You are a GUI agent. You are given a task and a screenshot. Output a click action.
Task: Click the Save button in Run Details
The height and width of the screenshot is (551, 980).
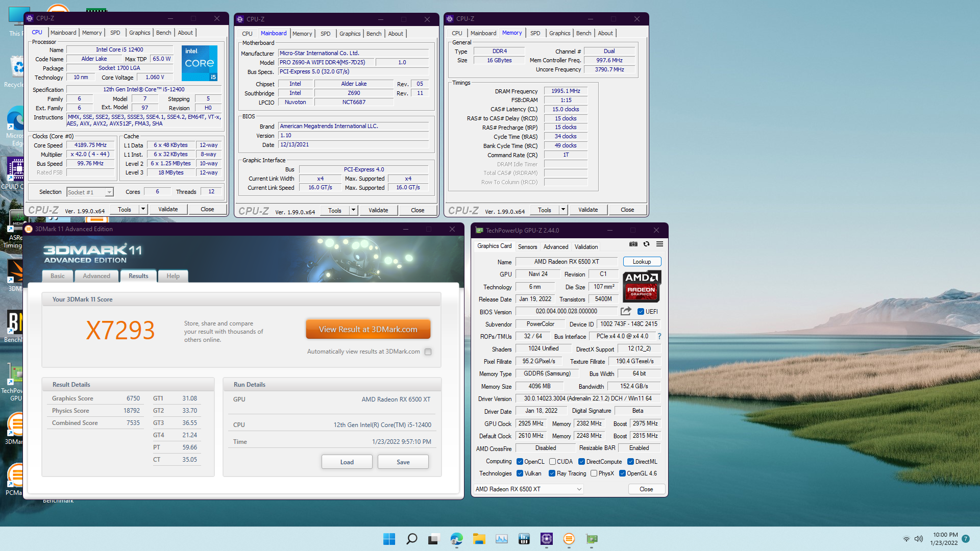pos(403,462)
